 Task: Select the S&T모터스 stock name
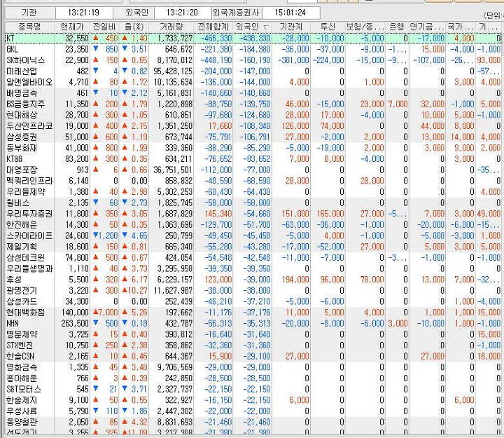(24, 389)
